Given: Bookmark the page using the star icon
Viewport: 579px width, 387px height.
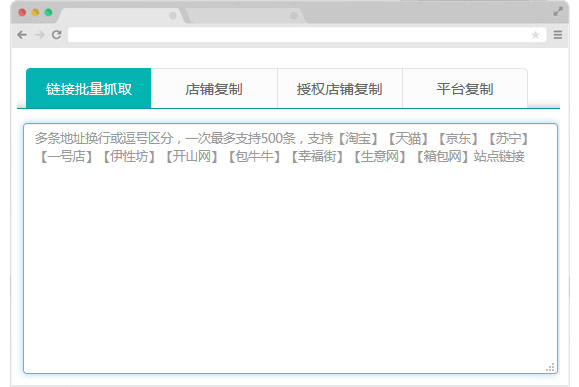Looking at the screenshot, I should tap(535, 35).
